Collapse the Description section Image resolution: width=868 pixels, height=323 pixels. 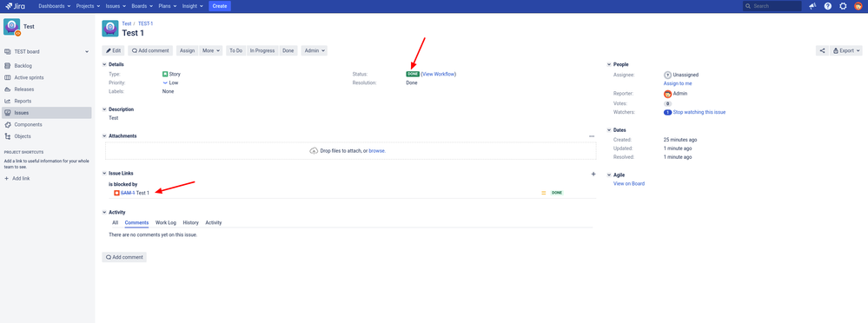coord(104,109)
